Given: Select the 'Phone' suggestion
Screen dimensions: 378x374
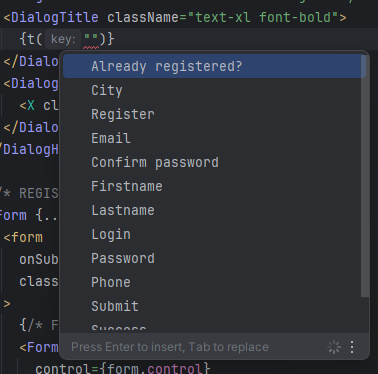Looking at the screenshot, I should pyautogui.click(x=214, y=282).
